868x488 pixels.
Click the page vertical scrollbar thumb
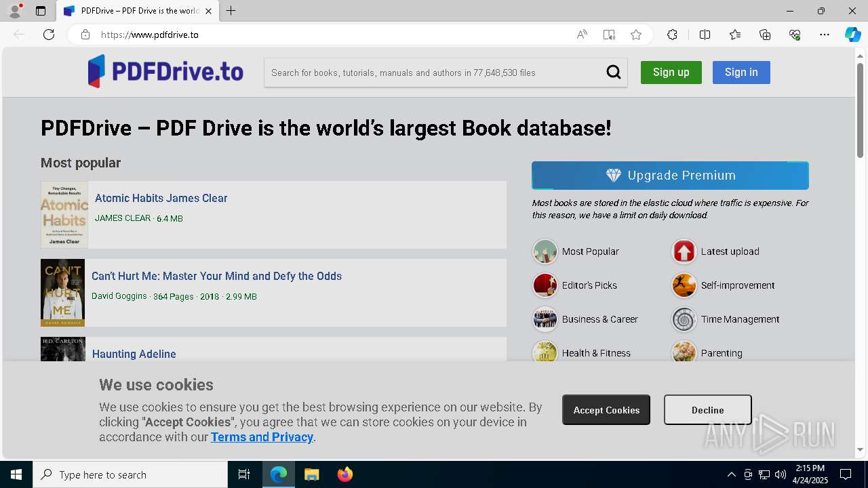861,110
